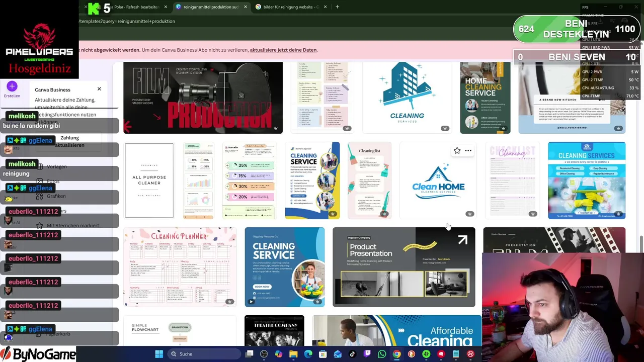Open the Film Production template
Viewport: 644px width, 362px height.
(x=203, y=98)
